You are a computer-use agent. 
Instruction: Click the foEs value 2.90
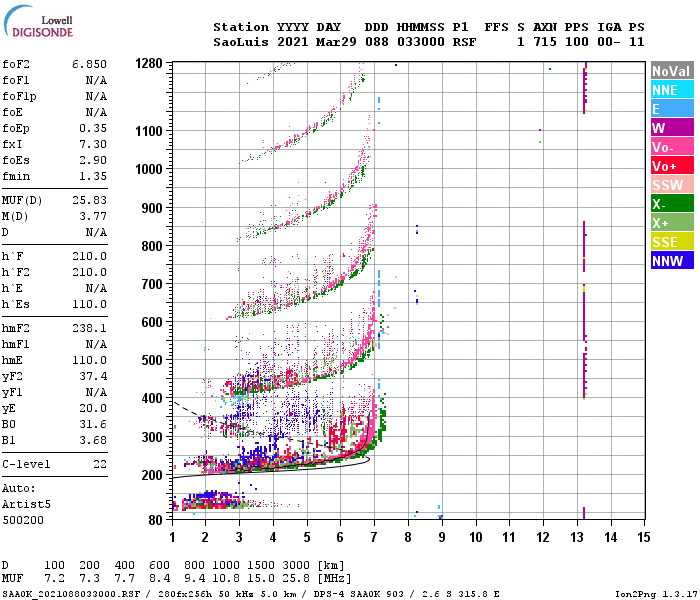tap(93, 160)
